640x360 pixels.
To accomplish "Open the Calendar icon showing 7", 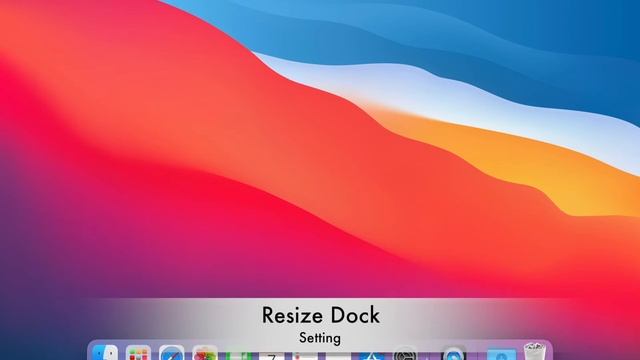I will [272, 356].
